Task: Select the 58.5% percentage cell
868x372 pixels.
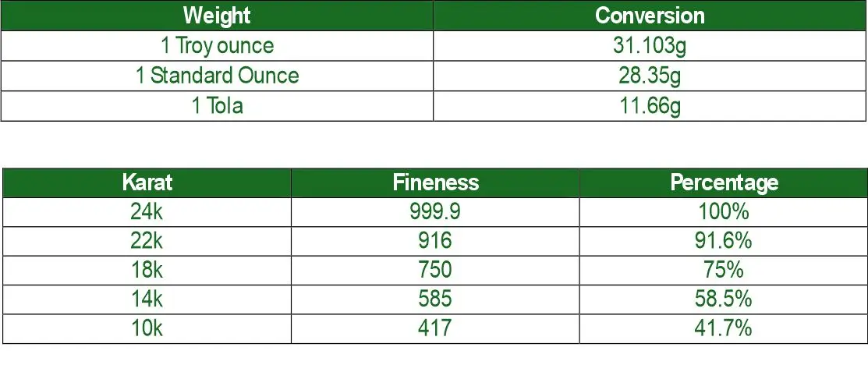Action: [x=724, y=299]
